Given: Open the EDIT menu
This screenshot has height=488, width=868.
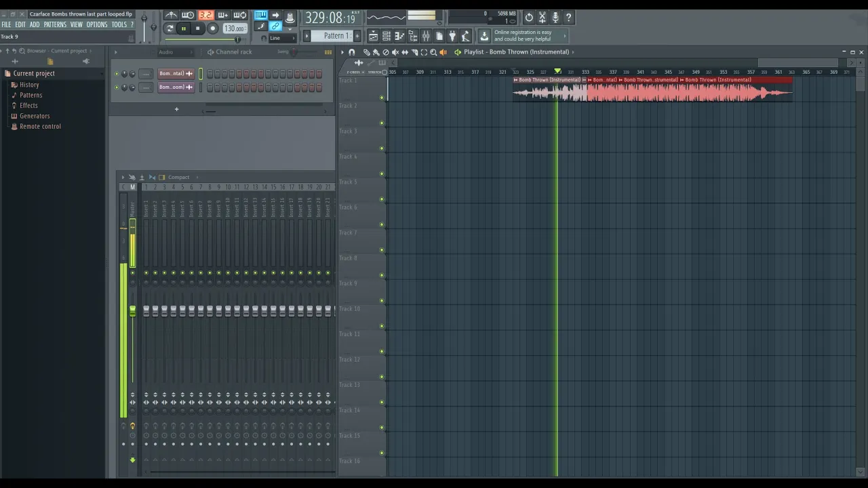Looking at the screenshot, I should (20, 24).
